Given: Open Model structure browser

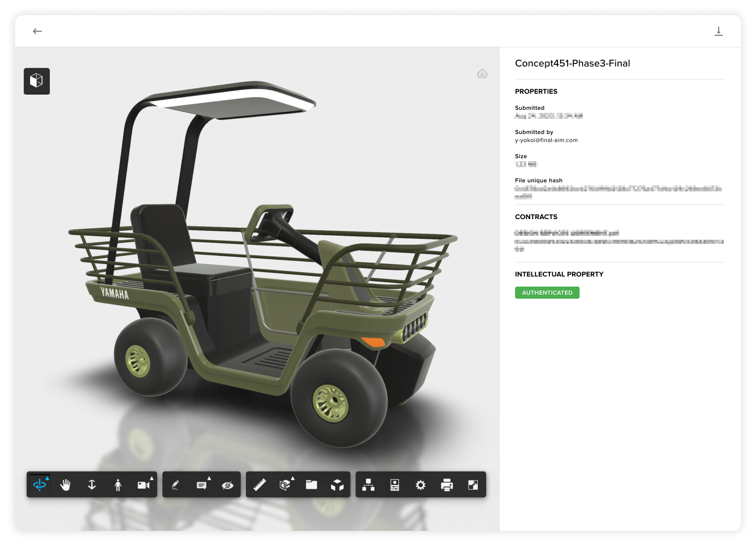Looking at the screenshot, I should click(368, 485).
